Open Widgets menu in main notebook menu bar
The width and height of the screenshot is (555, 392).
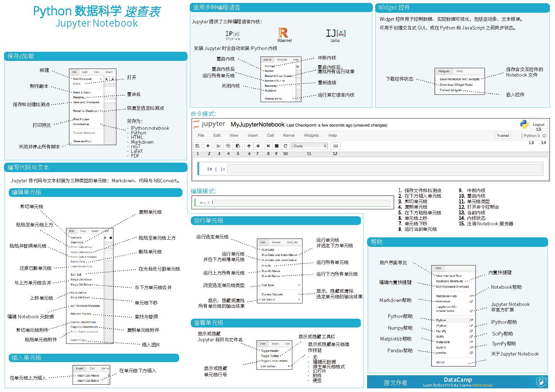(x=311, y=135)
